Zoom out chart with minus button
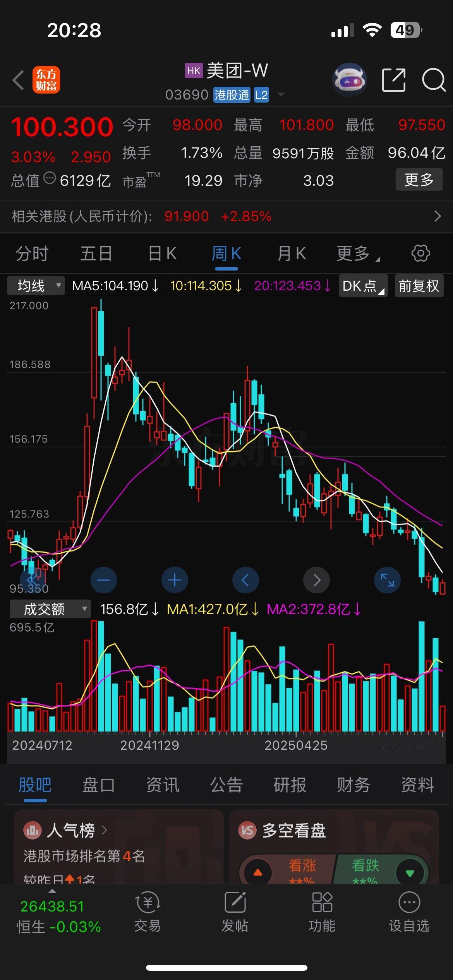The width and height of the screenshot is (453, 980). pyautogui.click(x=103, y=580)
